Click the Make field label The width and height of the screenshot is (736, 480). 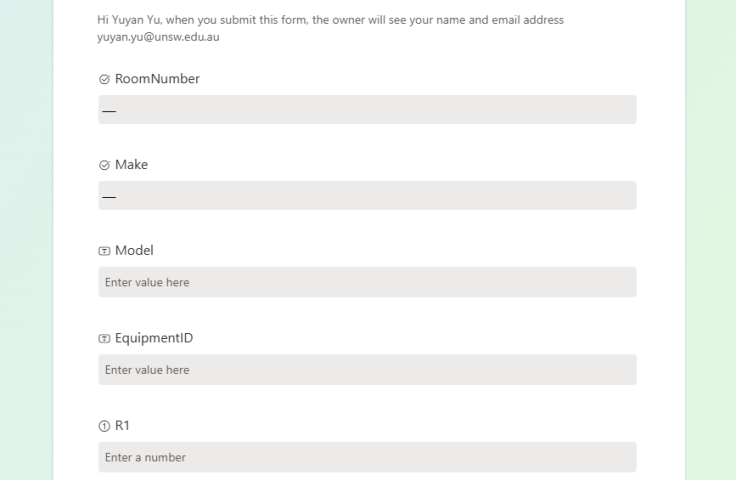[x=131, y=165]
